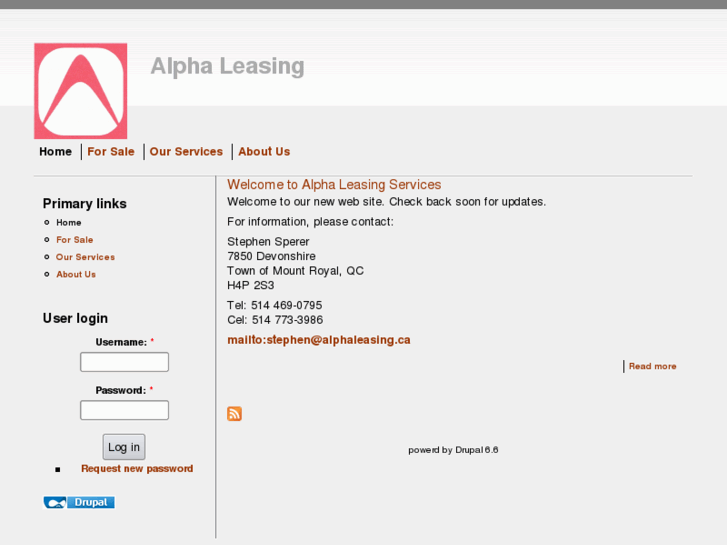Focus the Password input field
727x545 pixels.
click(x=124, y=410)
